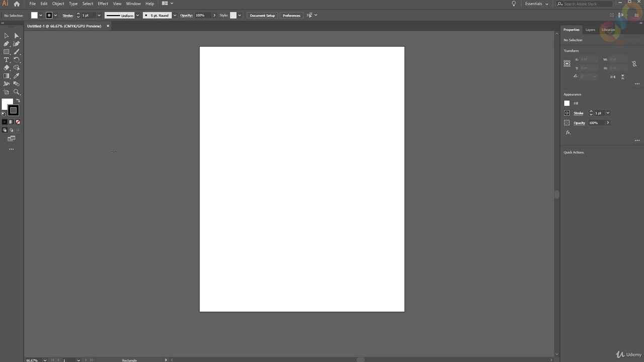The height and width of the screenshot is (362, 644).
Task: Click Flip Horizontal in Transform panel
Action: click(613, 77)
